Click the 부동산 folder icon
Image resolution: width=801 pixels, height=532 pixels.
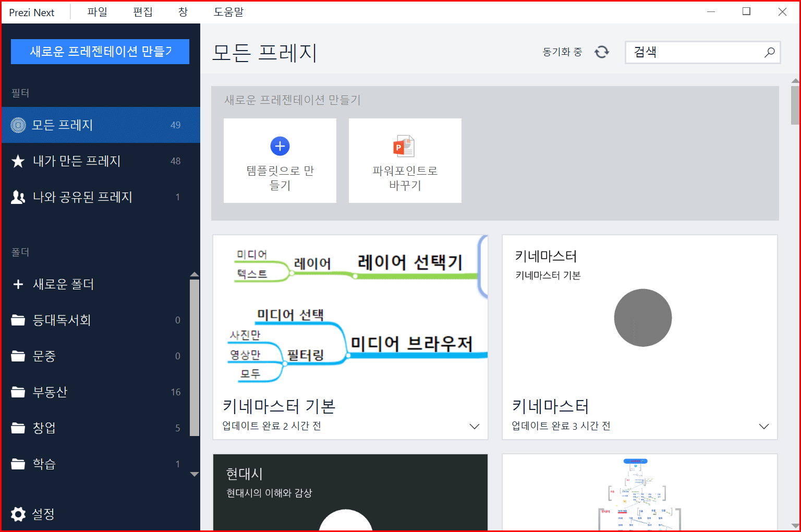18,392
